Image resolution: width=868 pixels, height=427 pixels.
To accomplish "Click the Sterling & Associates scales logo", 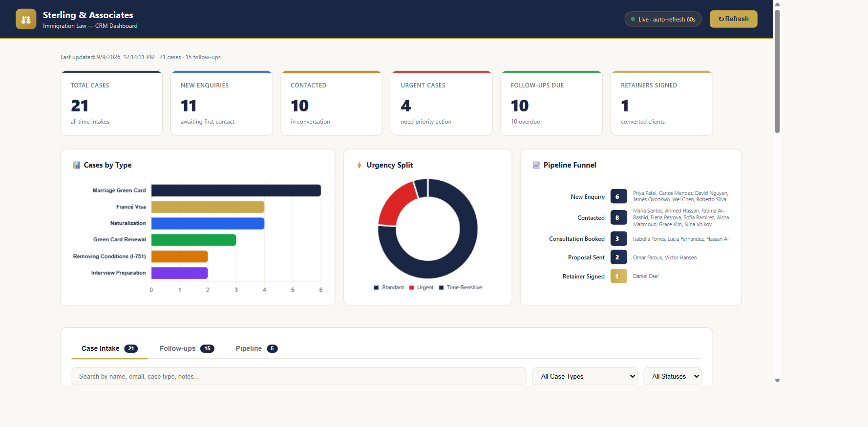I will tap(26, 19).
